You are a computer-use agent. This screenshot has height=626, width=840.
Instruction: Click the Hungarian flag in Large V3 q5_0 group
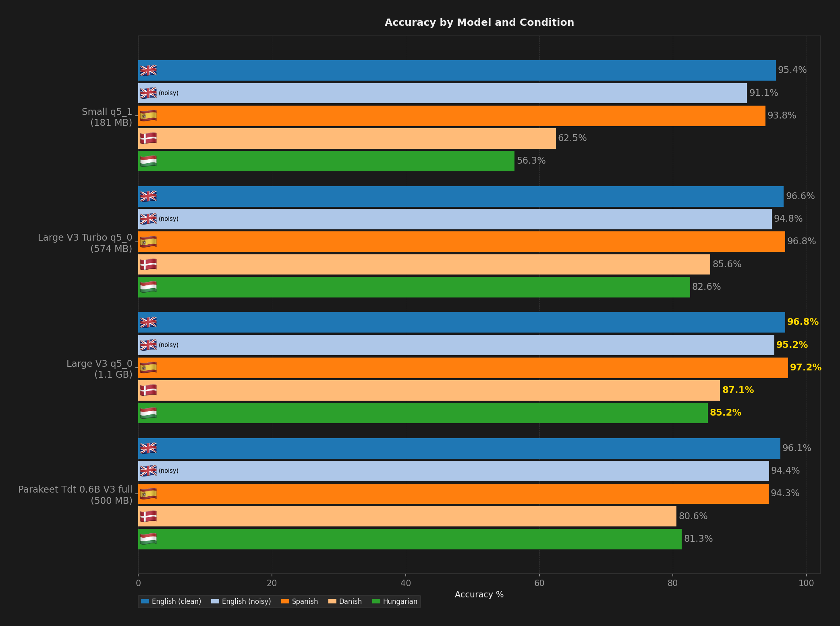pos(148,413)
